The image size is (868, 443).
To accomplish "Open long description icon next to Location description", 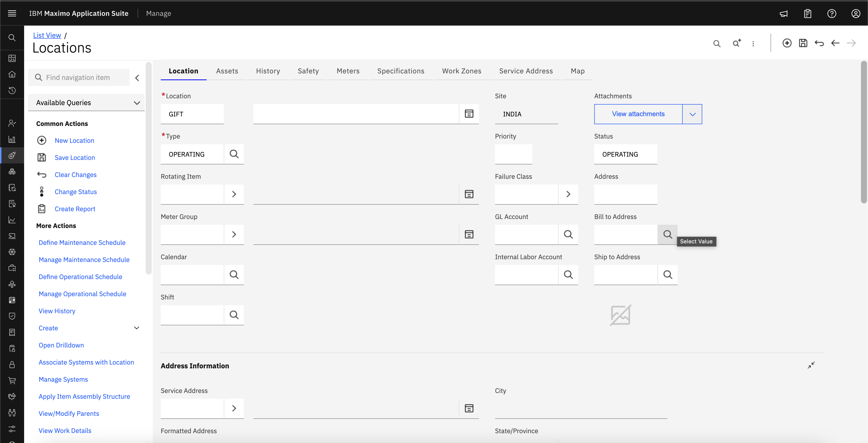I will pyautogui.click(x=469, y=114).
